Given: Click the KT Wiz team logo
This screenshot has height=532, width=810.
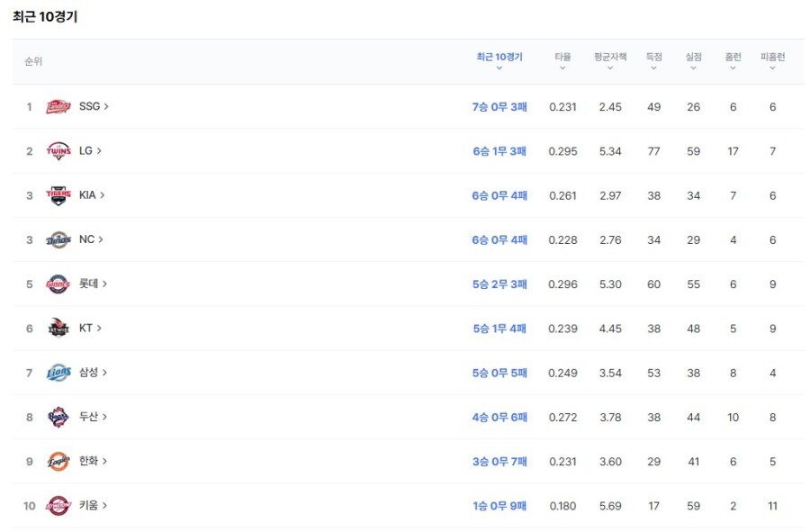Looking at the screenshot, I should (x=58, y=329).
